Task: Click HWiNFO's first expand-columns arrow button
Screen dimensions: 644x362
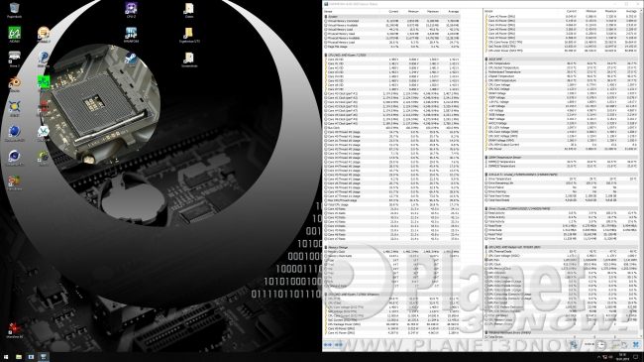Action: pos(328,345)
